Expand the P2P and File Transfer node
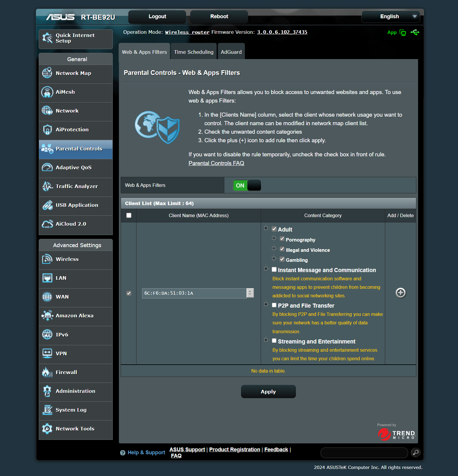Image resolution: width=458 pixels, height=476 pixels. 266,304
